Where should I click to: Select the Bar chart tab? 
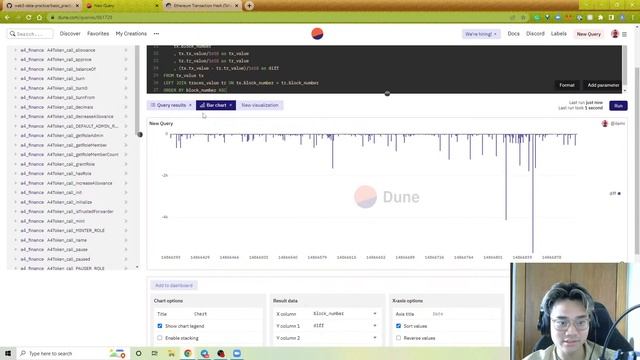(x=216, y=105)
